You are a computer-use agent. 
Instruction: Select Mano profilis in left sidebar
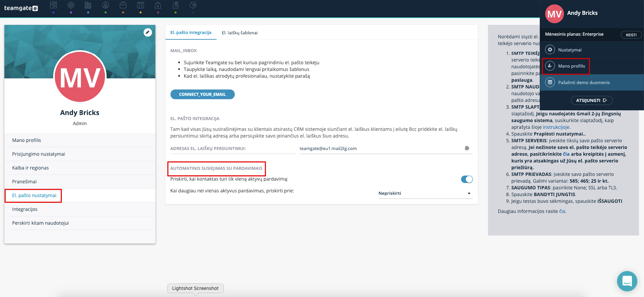coord(80,140)
